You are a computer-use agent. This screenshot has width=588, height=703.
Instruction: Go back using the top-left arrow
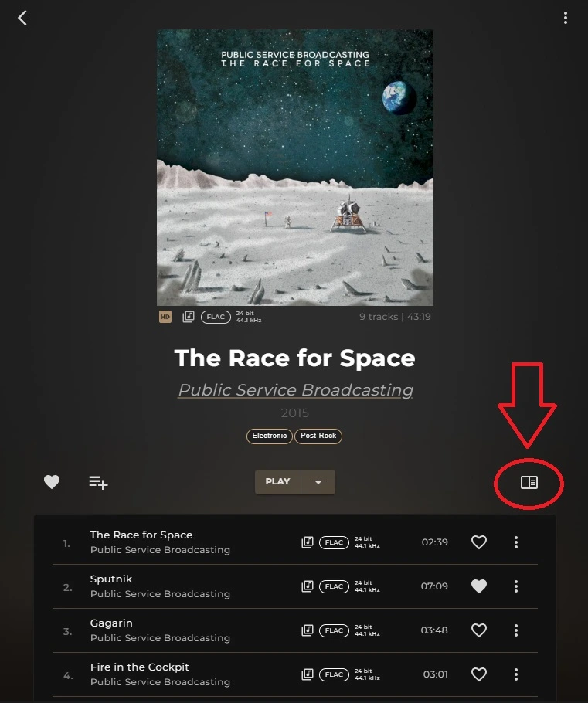tap(22, 18)
